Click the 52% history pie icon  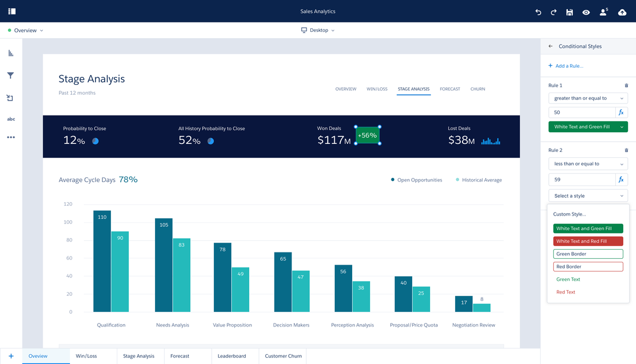click(x=210, y=141)
